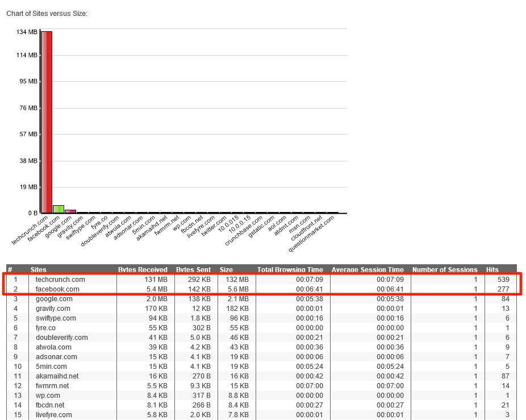Click 5min.com in the Sites column
This screenshot has width=526, height=420.
[x=51, y=366]
